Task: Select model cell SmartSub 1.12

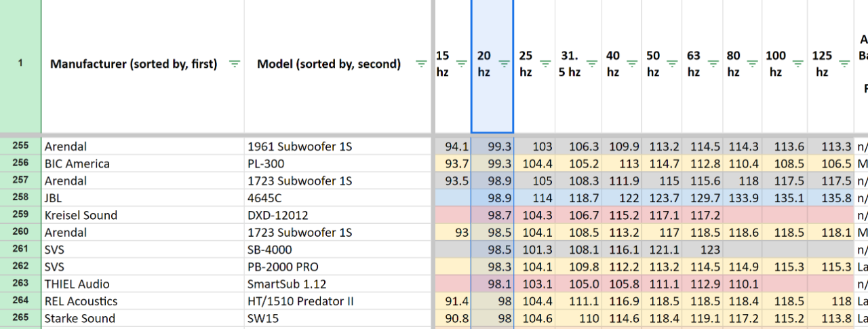Action: (x=338, y=284)
